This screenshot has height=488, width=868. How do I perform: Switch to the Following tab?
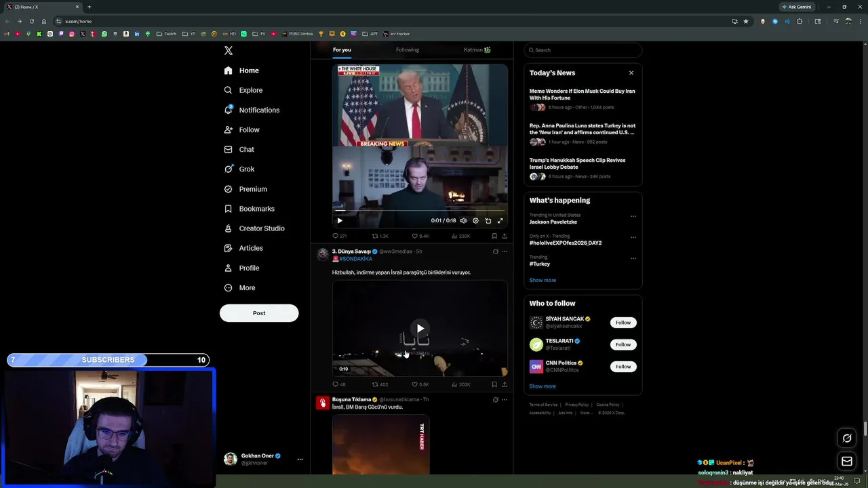[408, 49]
